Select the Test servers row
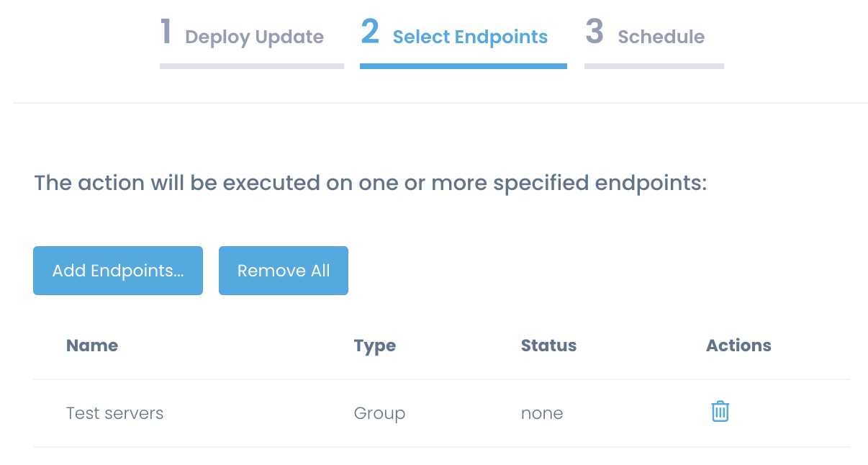This screenshot has width=868, height=465. coord(114,413)
